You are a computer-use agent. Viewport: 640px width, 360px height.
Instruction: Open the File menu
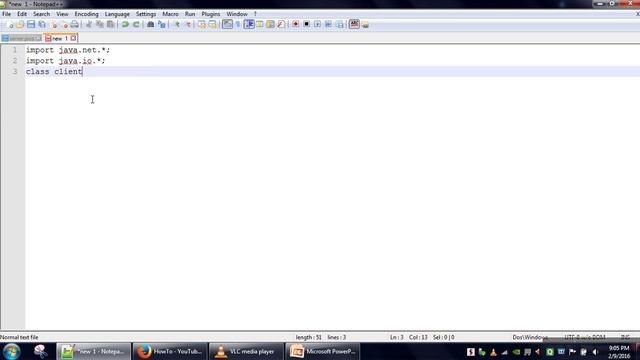click(x=7, y=14)
